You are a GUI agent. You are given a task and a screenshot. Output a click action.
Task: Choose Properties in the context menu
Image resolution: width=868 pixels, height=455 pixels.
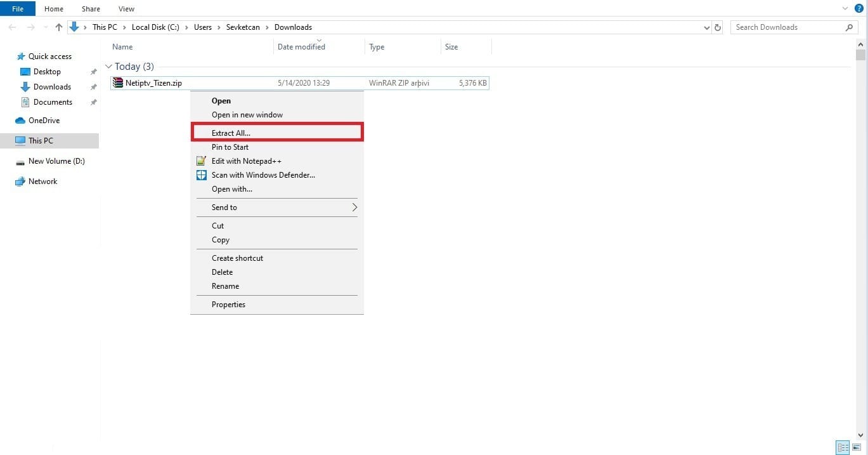pos(228,305)
